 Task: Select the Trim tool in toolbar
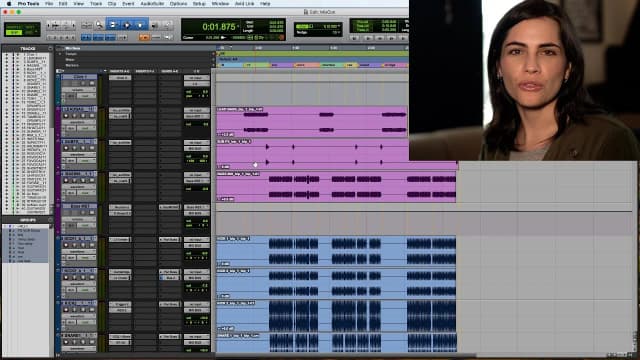(x=113, y=25)
